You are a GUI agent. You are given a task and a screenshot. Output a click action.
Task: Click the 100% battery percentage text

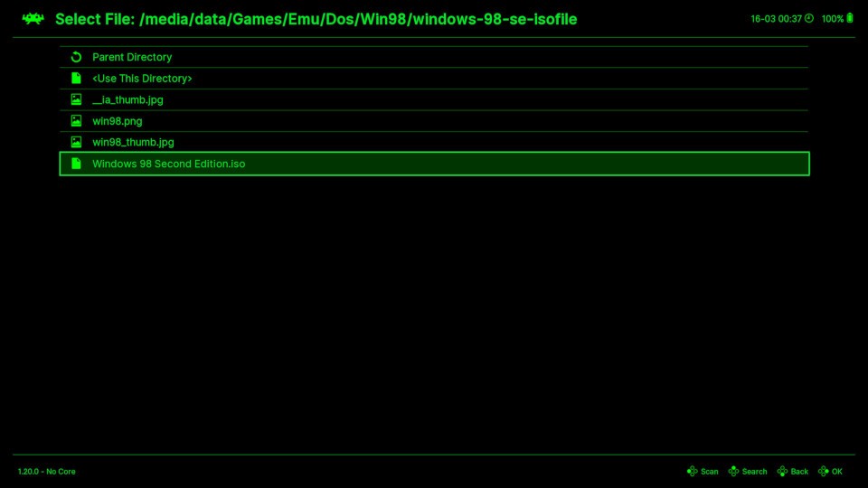coord(833,19)
